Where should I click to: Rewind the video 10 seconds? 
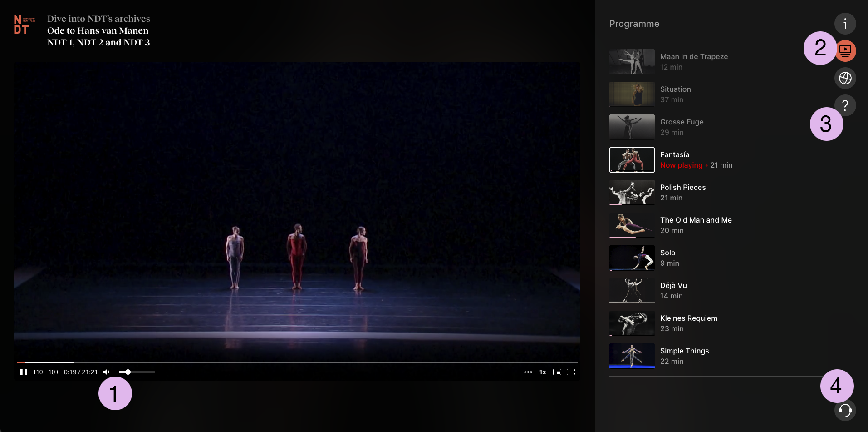(x=38, y=372)
